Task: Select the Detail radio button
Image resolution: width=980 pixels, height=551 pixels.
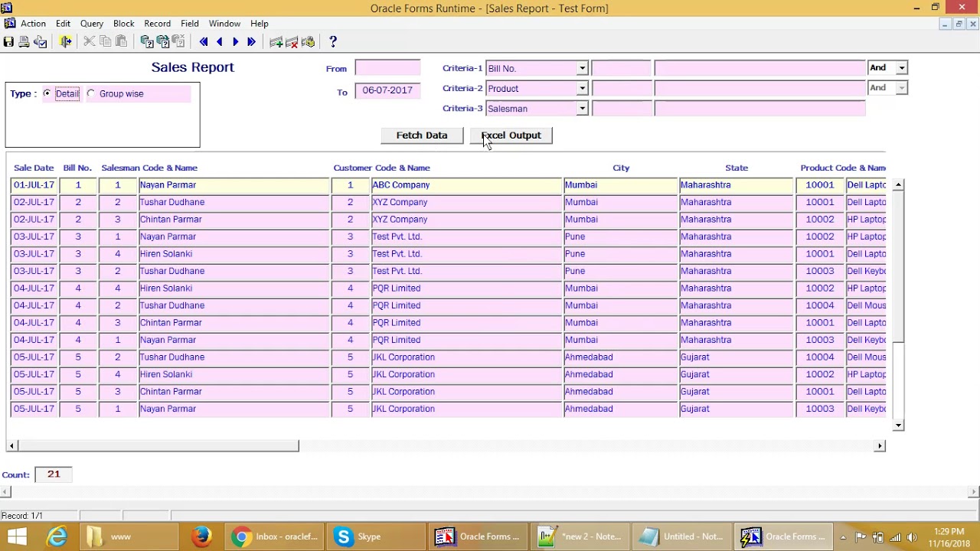Action: 47,93
